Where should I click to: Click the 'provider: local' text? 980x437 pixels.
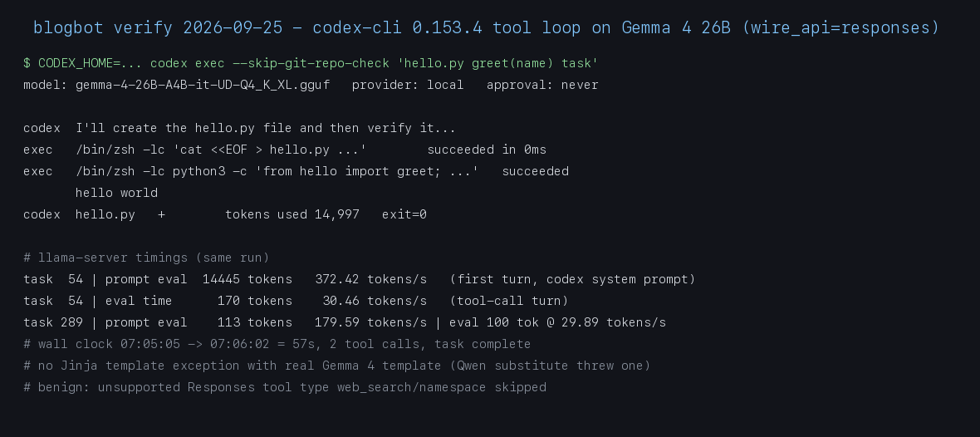[408, 85]
